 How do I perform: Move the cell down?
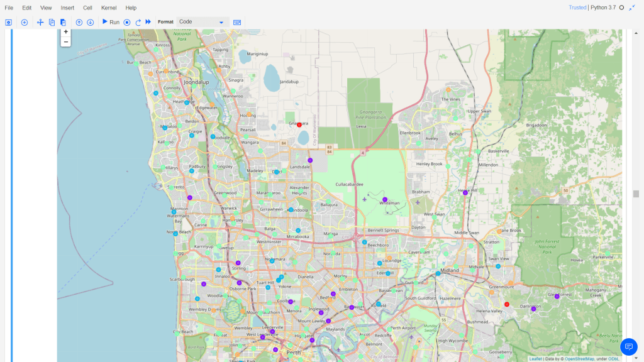90,22
